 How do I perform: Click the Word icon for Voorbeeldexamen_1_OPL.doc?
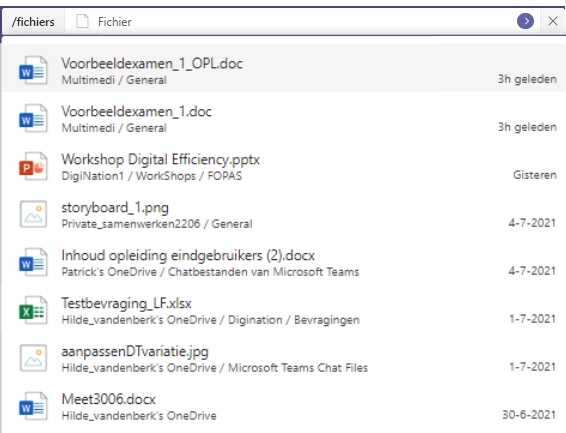[33, 70]
